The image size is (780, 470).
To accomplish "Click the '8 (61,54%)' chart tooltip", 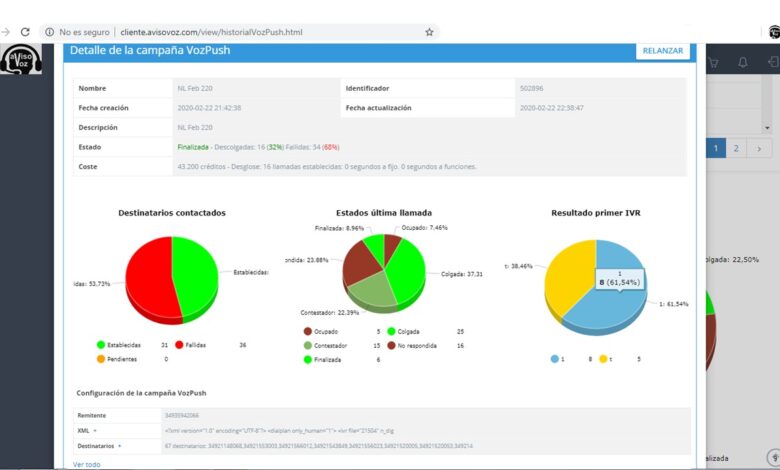I will [619, 280].
